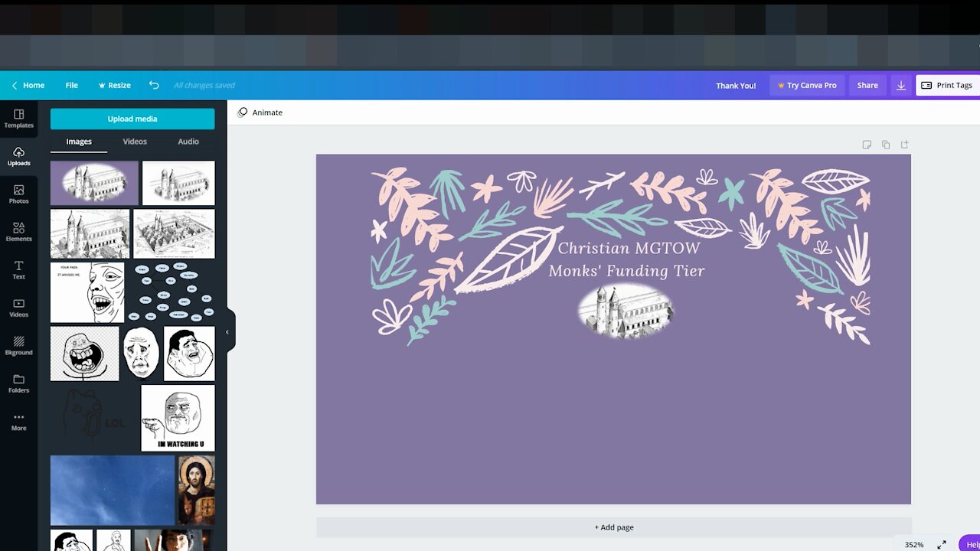Image resolution: width=980 pixels, height=551 pixels.
Task: Open the 352% zoom level control
Action: 914,545
